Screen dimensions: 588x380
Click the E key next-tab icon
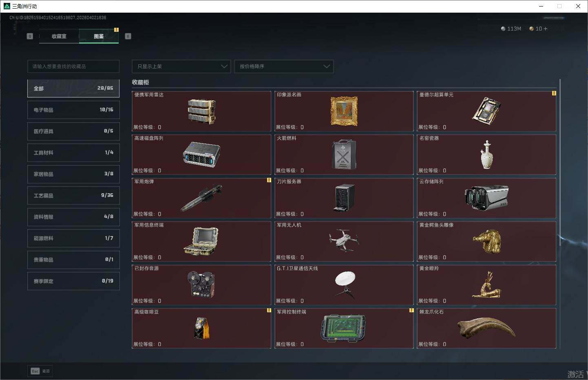(x=128, y=36)
